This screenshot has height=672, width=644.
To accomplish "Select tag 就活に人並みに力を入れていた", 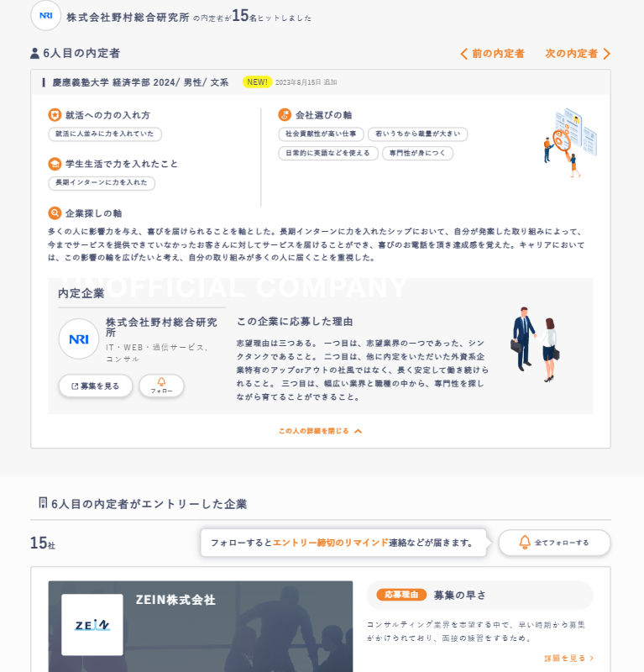I will pos(105,134).
